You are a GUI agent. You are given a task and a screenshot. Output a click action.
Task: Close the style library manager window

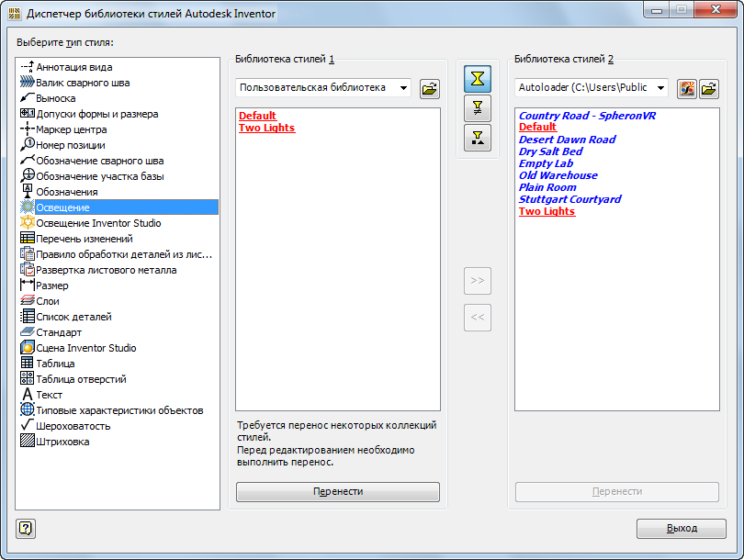coord(716,9)
